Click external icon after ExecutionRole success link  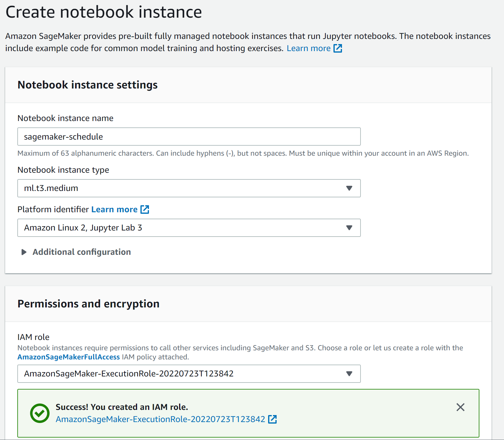click(272, 419)
